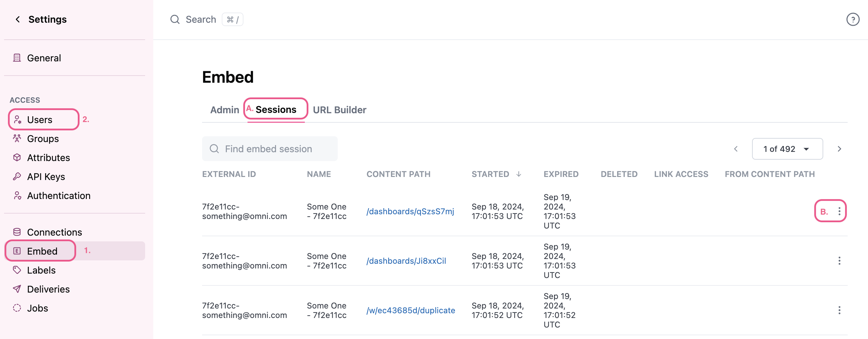Open the first session's three-dot menu
868x339 pixels.
click(x=839, y=211)
